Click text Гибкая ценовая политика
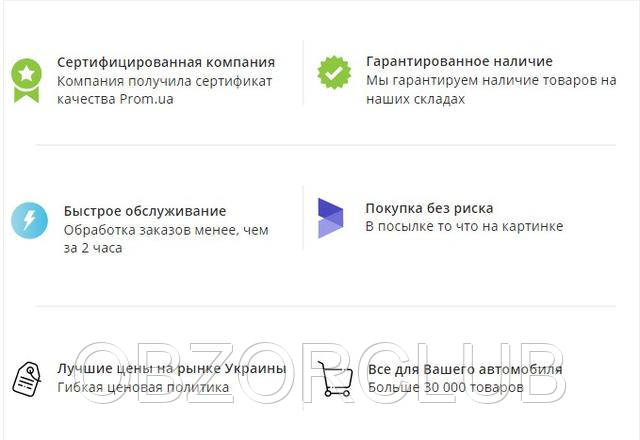Viewport: 640px width, 440px height. coord(143,387)
